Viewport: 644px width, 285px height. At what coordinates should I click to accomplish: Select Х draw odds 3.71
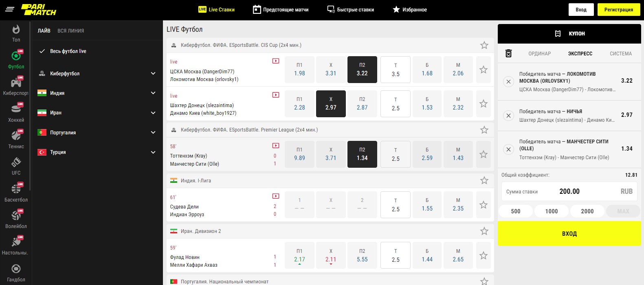coord(331,154)
